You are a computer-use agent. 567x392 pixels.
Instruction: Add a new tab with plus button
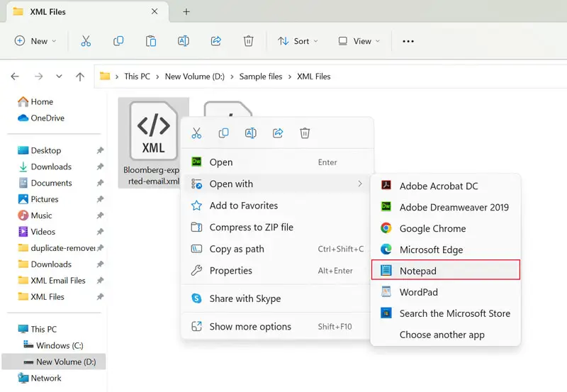(x=186, y=12)
